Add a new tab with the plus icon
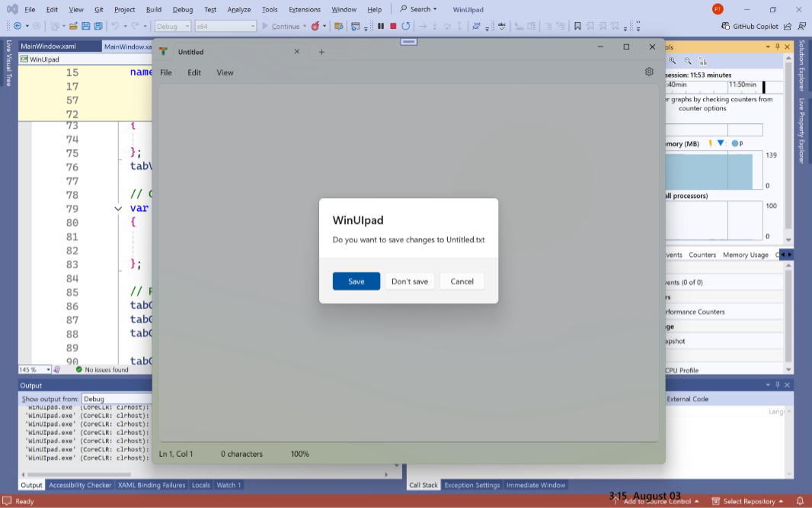The width and height of the screenshot is (812, 508). coord(321,52)
